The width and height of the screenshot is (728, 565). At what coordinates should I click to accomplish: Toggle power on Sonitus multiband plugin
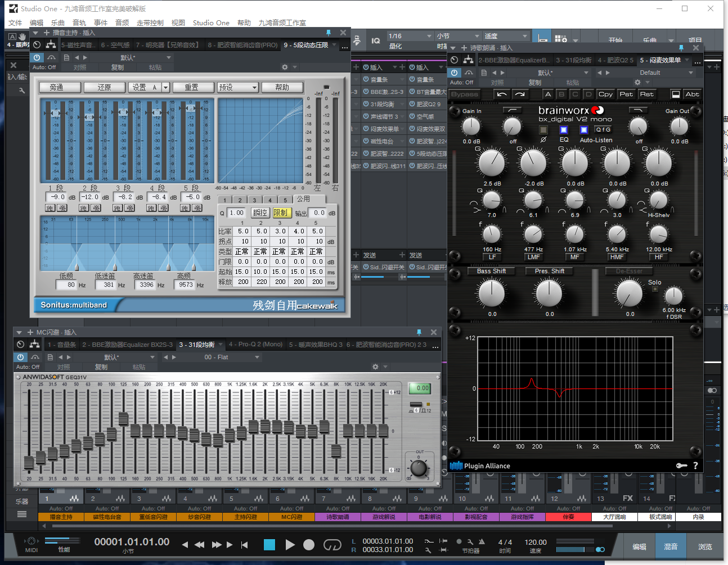tap(37, 57)
